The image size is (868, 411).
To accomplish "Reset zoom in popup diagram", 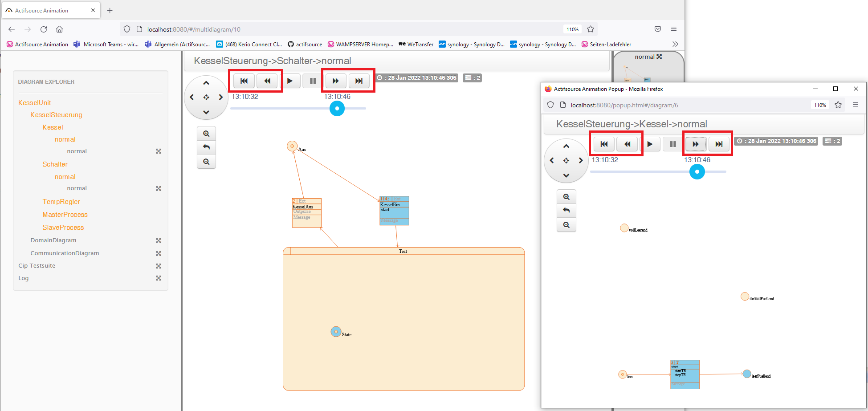I will click(x=566, y=211).
